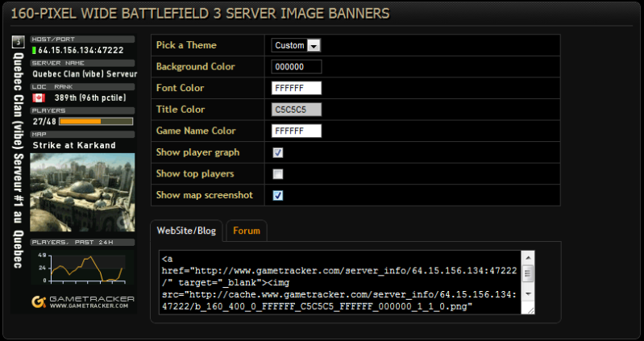Screen dimensions: 644x341
Task: Click the server address 64.15.156.134:47222
Action: pyautogui.click(x=81, y=51)
